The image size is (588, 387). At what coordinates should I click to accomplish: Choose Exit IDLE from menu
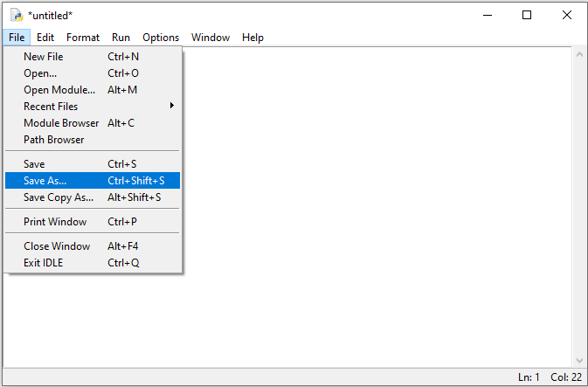point(93,262)
